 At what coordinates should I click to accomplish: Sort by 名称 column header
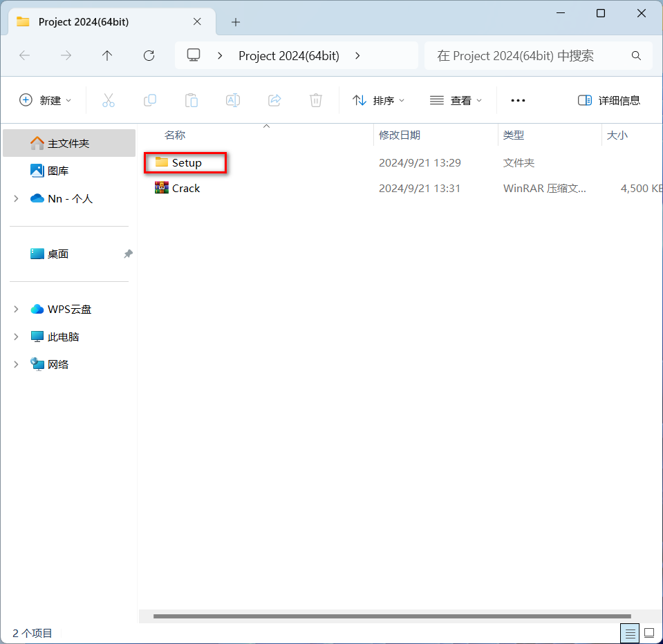point(175,135)
